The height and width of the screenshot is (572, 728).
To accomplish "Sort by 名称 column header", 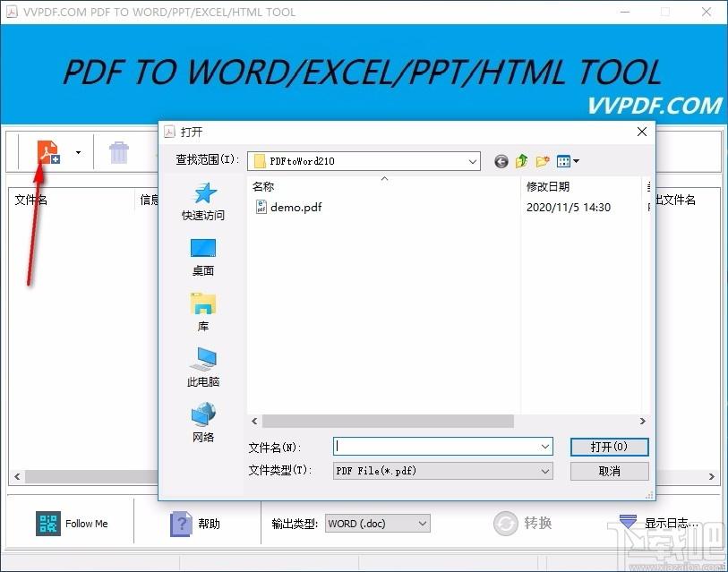I will [263, 187].
